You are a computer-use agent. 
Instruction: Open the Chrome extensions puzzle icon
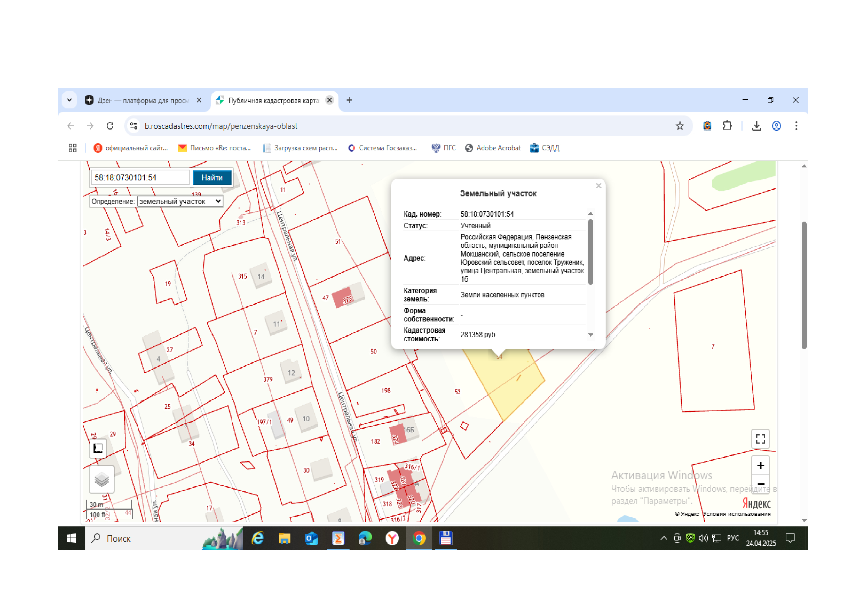pyautogui.click(x=727, y=126)
